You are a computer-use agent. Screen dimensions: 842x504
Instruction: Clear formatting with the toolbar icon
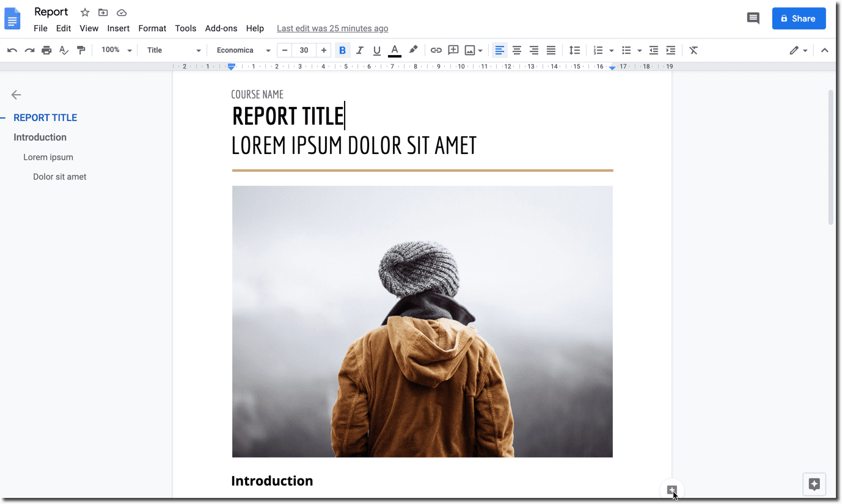point(694,50)
